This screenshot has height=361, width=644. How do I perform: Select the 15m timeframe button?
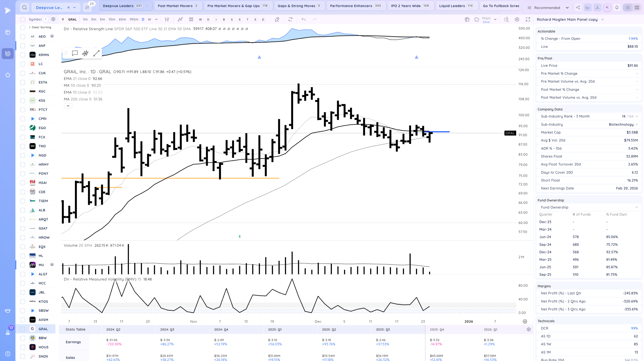tap(112, 19)
